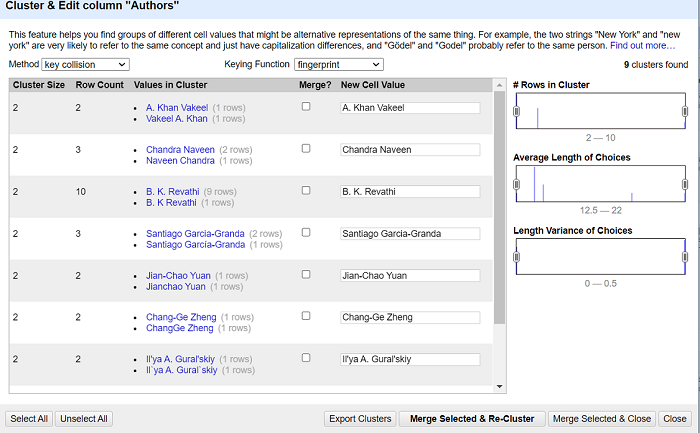Viewport: 700px width, 433px height.
Task: Pick the 'Jianchao Yuan' cluster value
Action: click(x=176, y=286)
